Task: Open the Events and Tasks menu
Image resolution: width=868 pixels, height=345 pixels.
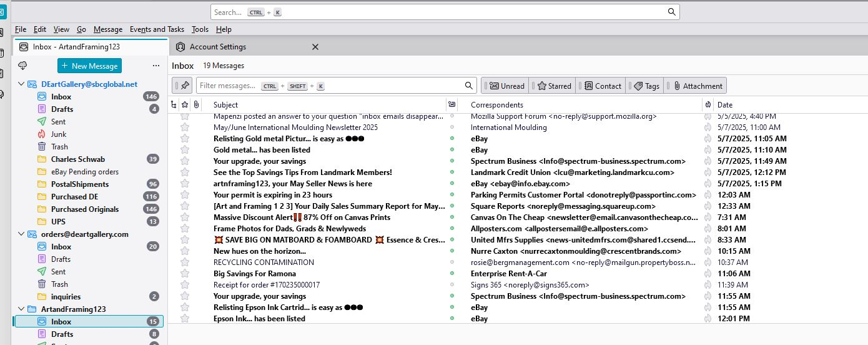Action: point(157,29)
